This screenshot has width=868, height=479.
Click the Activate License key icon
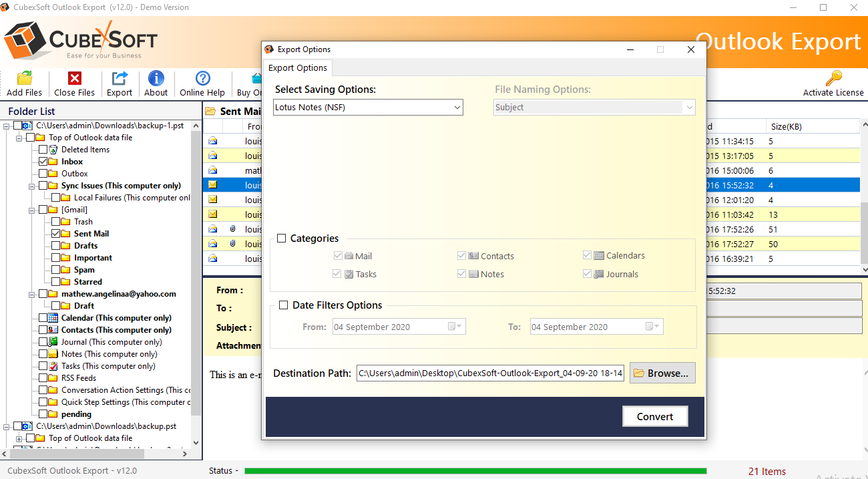833,79
